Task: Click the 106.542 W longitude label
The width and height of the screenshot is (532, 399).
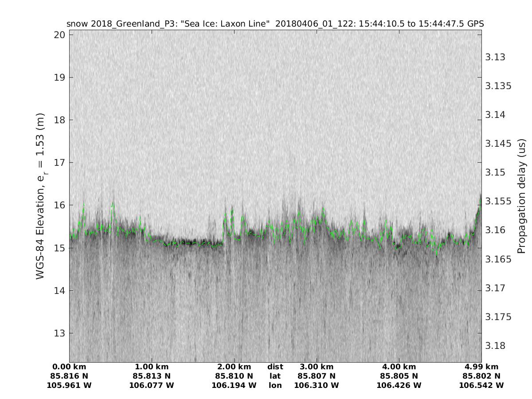Action: pyautogui.click(x=481, y=385)
